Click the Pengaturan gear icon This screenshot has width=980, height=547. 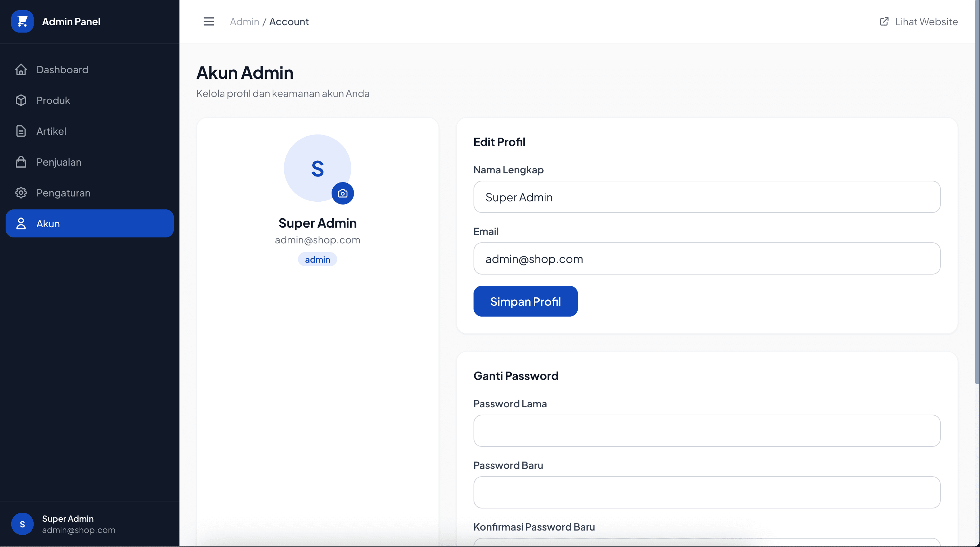point(21,193)
